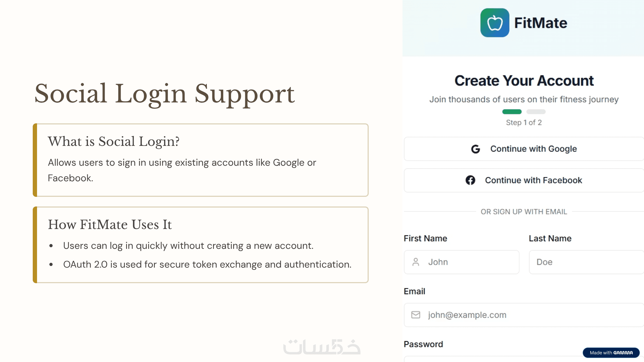Image resolution: width=644 pixels, height=362 pixels.
Task: Select the What is Social Login? heading
Action: coord(114,141)
